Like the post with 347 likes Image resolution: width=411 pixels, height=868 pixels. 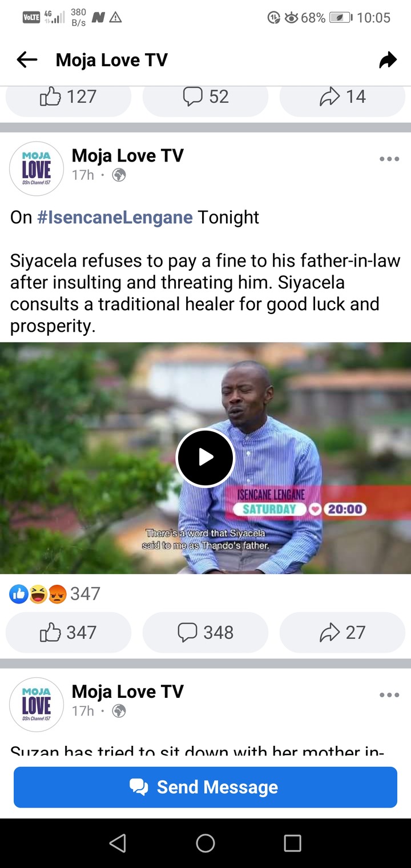(x=68, y=632)
